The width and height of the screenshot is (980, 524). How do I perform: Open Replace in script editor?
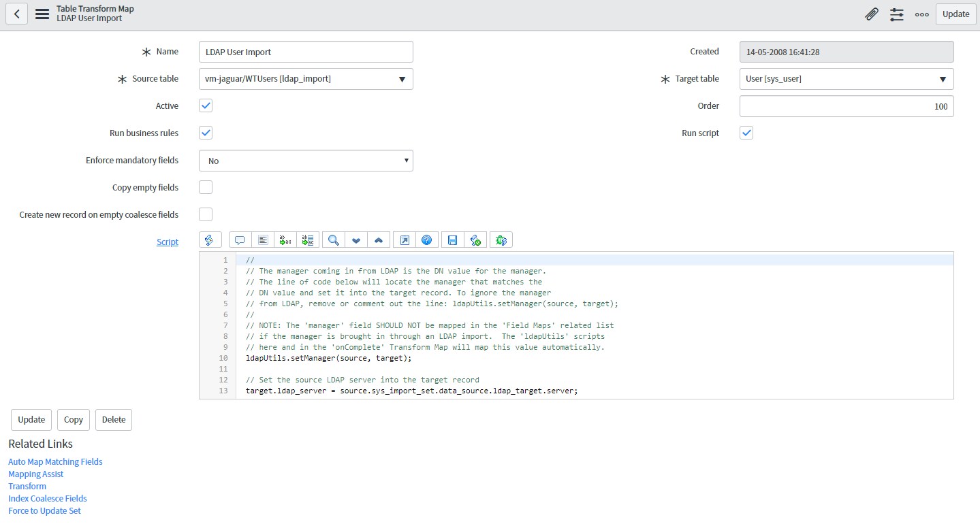click(285, 240)
